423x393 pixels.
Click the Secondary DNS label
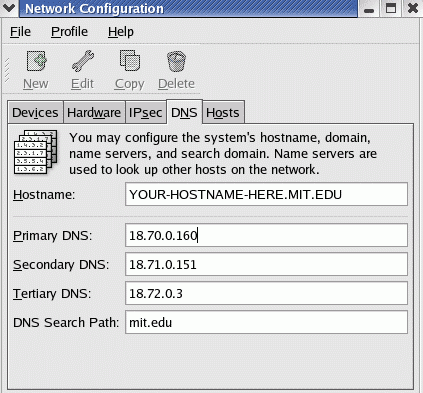pos(61,265)
